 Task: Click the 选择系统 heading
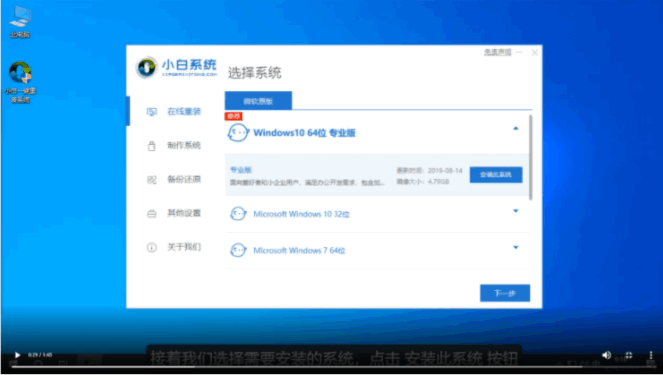tap(255, 73)
